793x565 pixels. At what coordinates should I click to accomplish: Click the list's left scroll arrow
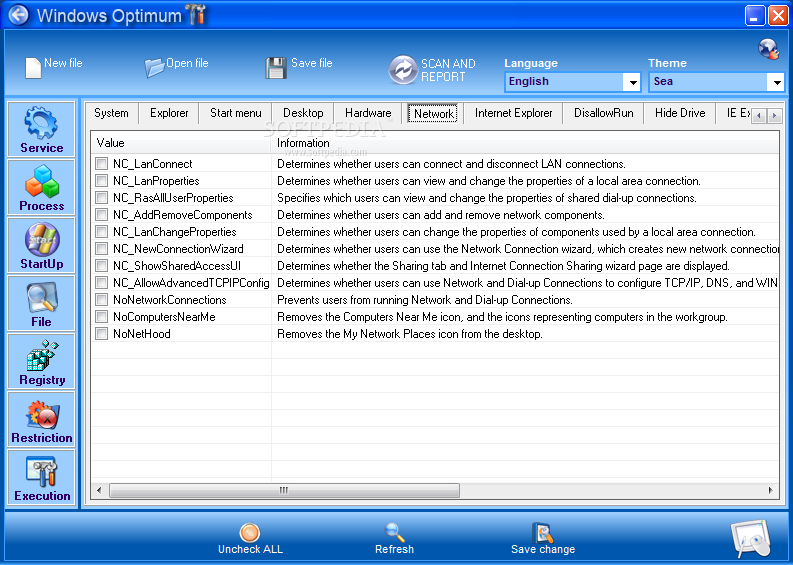click(x=99, y=490)
